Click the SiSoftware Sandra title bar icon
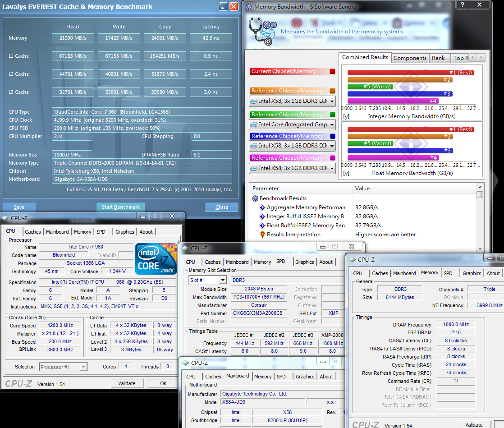Viewport: 504px width, 428px height. [249, 6]
